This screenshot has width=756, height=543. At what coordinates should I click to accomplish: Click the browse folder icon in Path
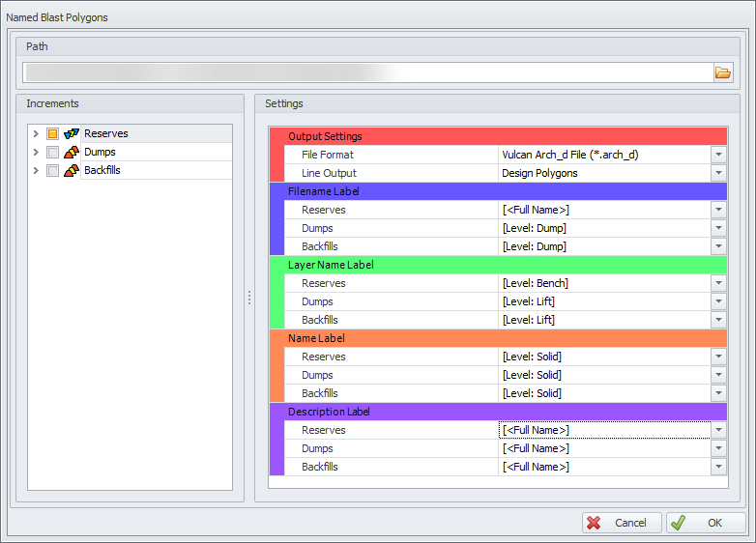pyautogui.click(x=722, y=72)
